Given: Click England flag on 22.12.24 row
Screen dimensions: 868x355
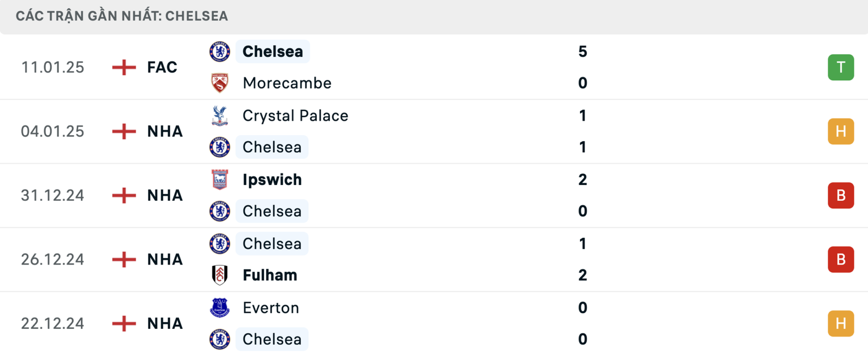Looking at the screenshot, I should (x=124, y=324).
